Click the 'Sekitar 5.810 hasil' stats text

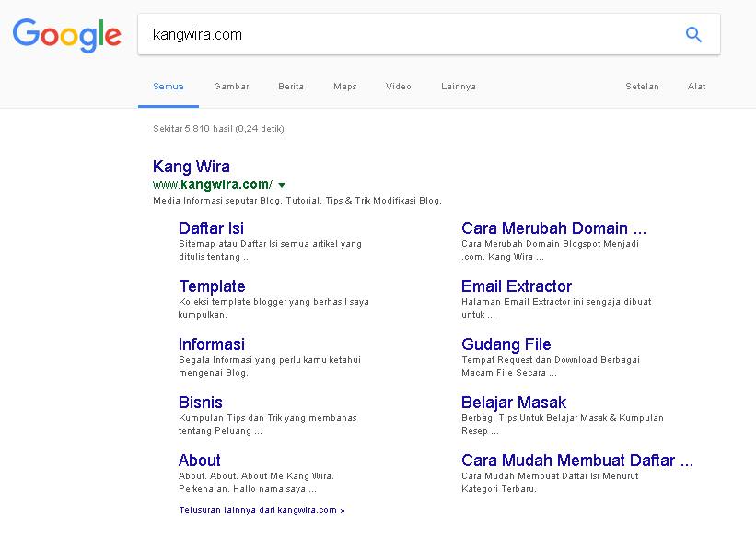(x=218, y=128)
